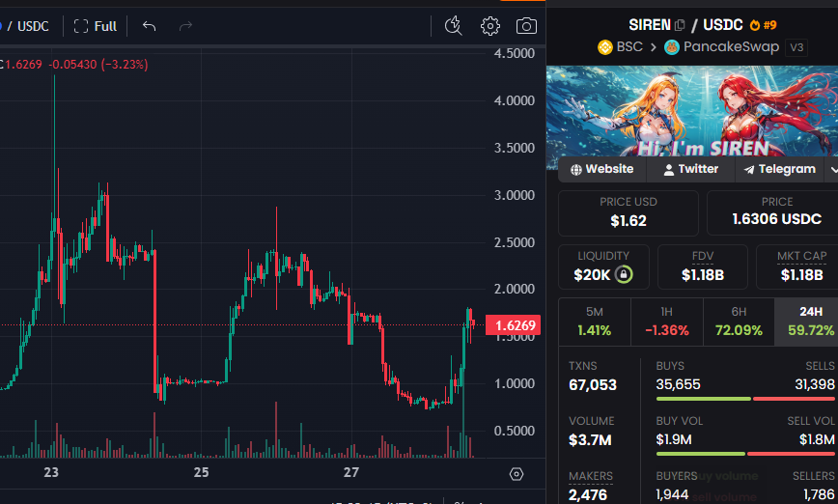The image size is (838, 504).
Task: Open the SIREN Telegram channel
Action: click(780, 169)
